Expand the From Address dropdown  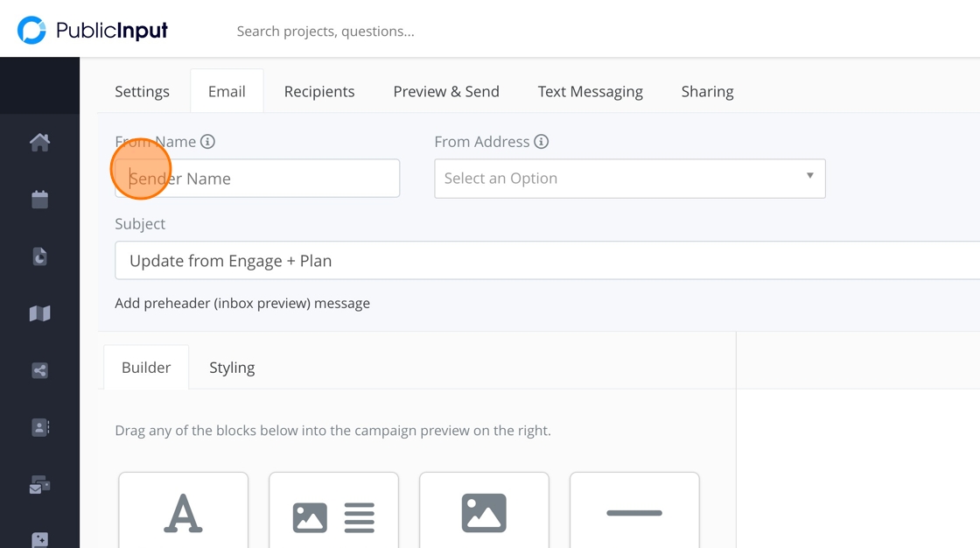coord(630,179)
